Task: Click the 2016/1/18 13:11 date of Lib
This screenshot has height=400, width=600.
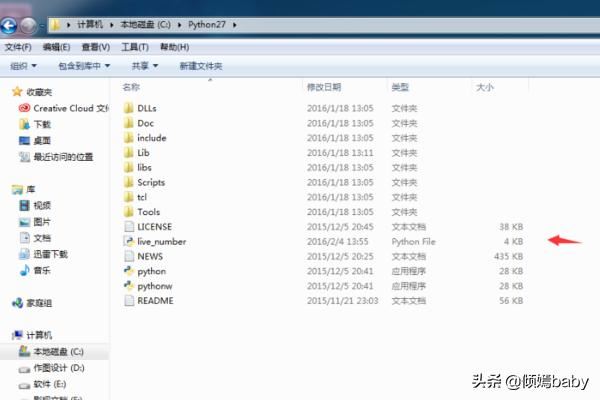Action: (340, 153)
